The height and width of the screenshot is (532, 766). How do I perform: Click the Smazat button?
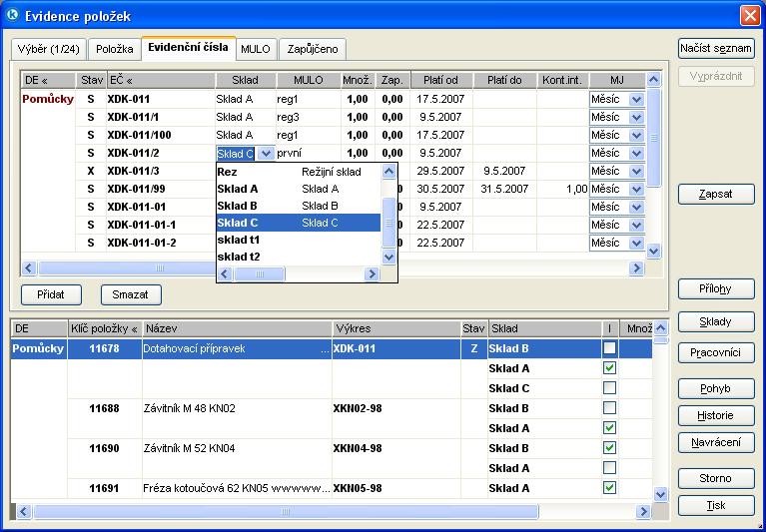[131, 294]
